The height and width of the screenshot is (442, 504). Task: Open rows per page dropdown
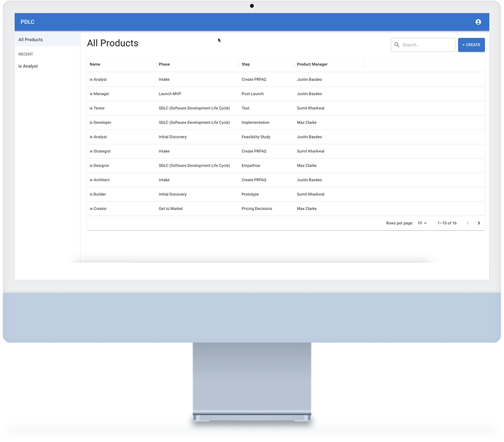coord(422,223)
